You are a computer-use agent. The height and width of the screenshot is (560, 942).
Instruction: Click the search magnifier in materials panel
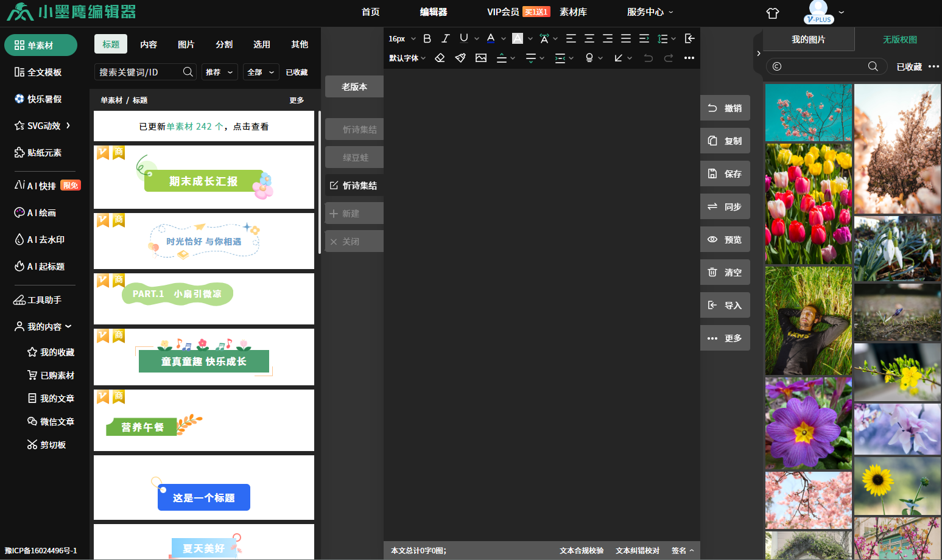click(188, 72)
